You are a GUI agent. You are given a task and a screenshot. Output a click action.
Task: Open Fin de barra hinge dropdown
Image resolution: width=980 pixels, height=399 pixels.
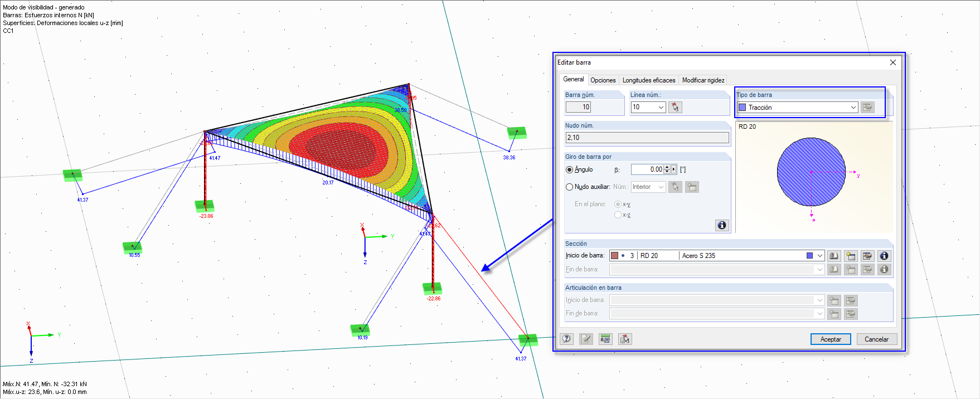819,314
